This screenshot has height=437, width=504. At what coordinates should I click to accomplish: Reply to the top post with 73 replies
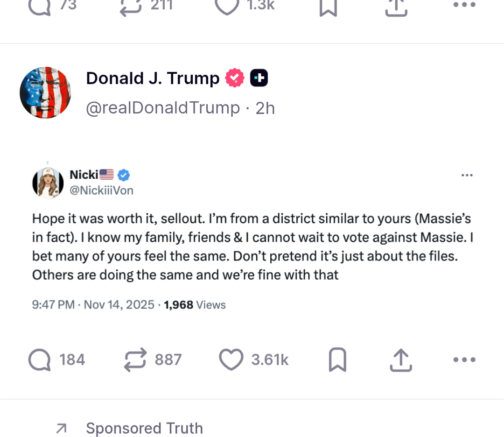[x=39, y=6]
